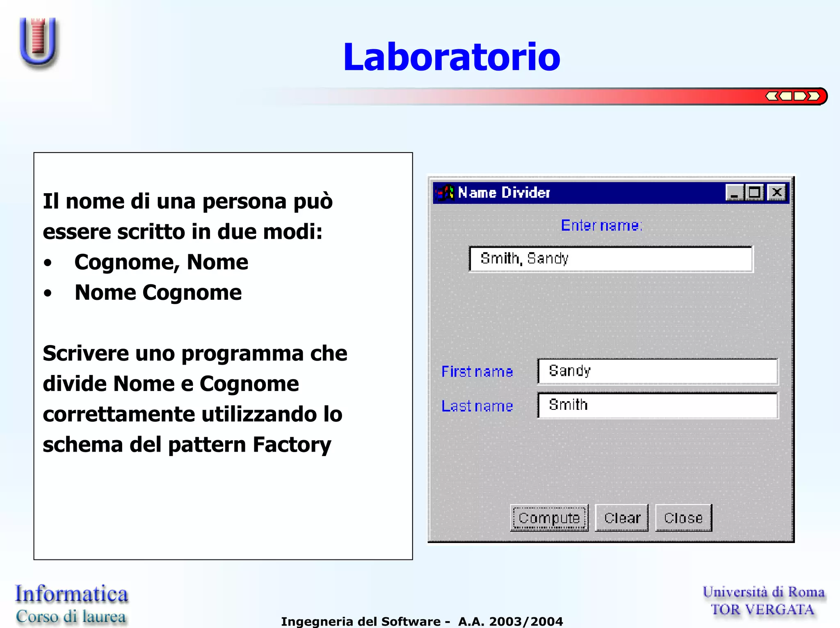
Task: Maximize the Name Divider window
Action: point(754,192)
